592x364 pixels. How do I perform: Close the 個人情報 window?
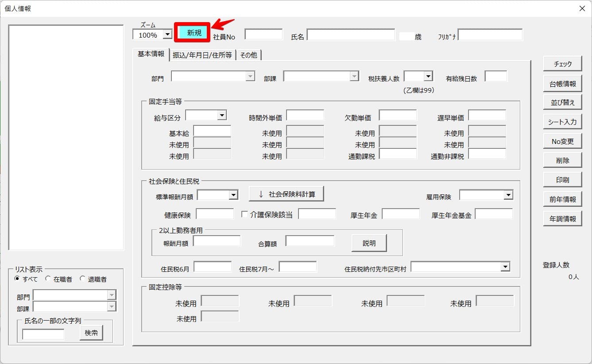[x=582, y=8]
